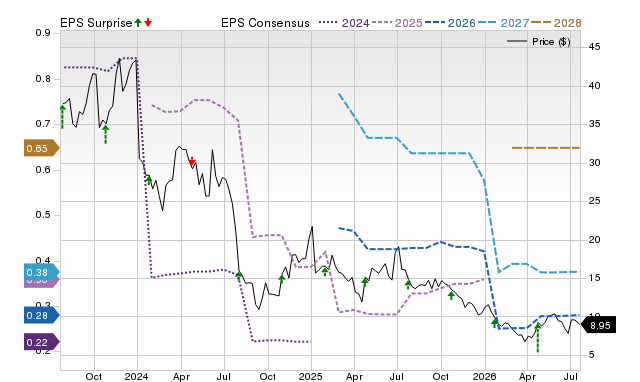
Task: Click the 0.8 value on left axis
Action: click(43, 79)
